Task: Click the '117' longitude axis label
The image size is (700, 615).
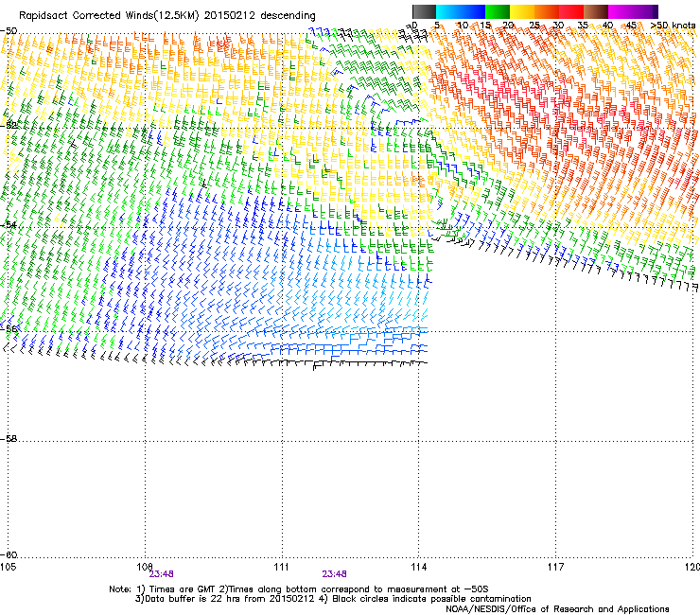Action: [555, 567]
